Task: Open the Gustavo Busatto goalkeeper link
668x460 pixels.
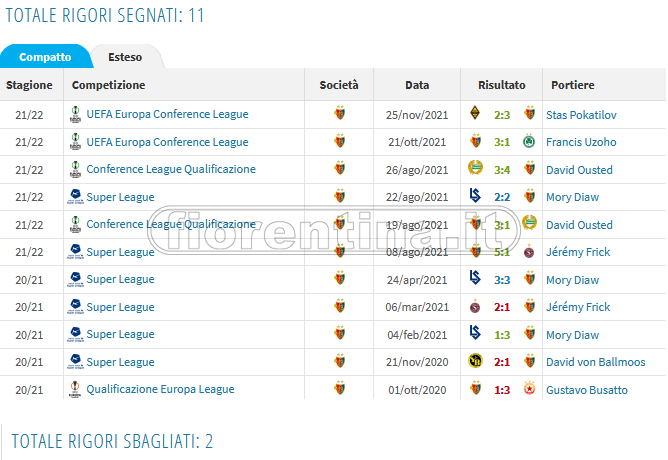Action: pyautogui.click(x=587, y=389)
